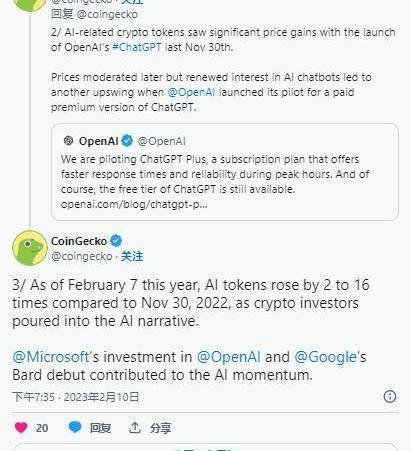Open the tweet info circle icon

click(390, 396)
